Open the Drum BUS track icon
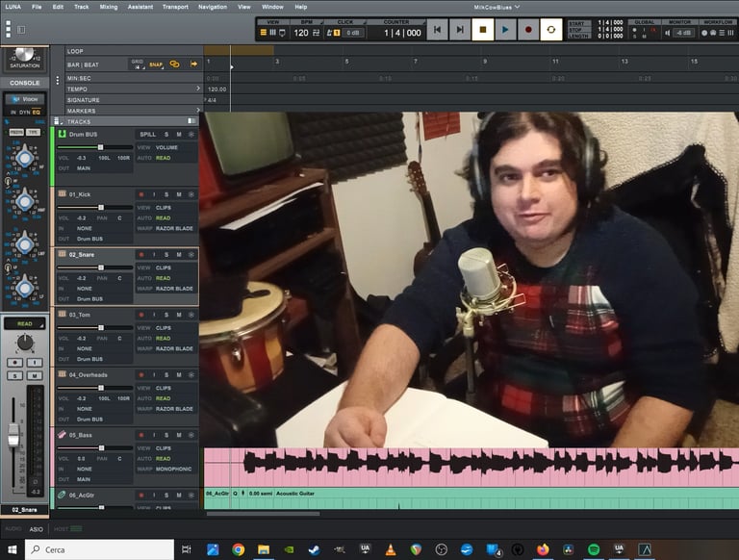This screenshot has height=560, width=739. [x=62, y=134]
